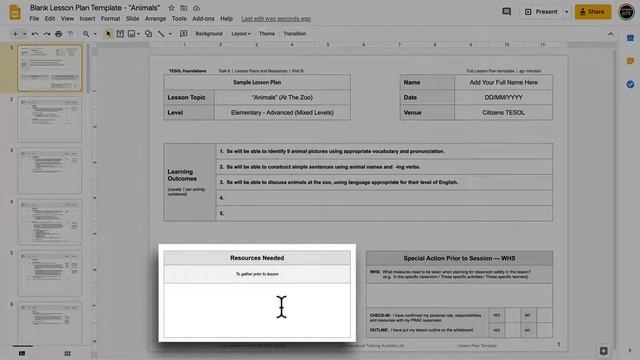The height and width of the screenshot is (360, 640).
Task: Click the Insert image icon
Action: coord(131,34)
